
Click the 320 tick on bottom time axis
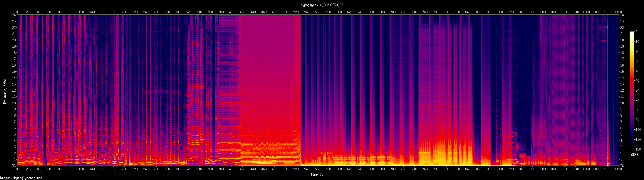(189, 169)
